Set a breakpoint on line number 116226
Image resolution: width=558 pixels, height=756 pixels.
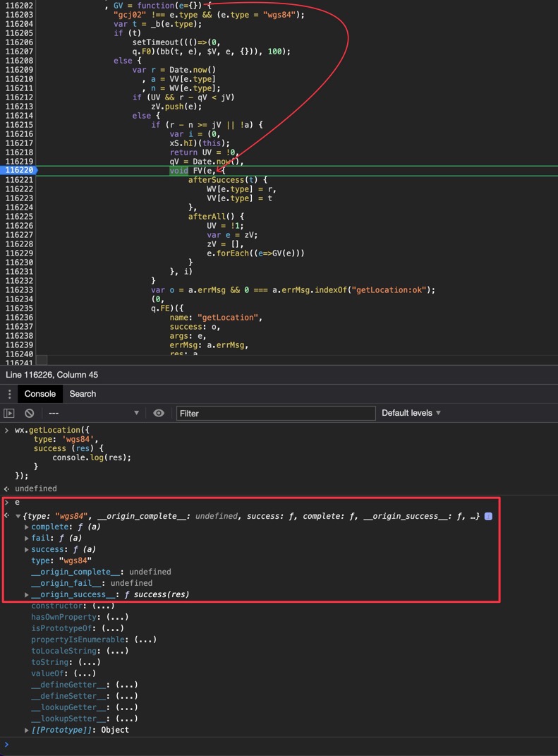tap(18, 226)
